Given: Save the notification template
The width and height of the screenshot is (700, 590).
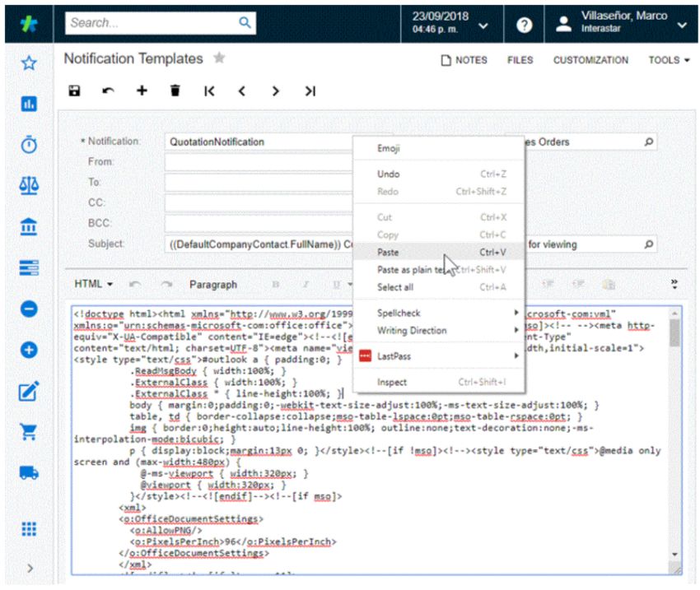Looking at the screenshot, I should tap(73, 91).
